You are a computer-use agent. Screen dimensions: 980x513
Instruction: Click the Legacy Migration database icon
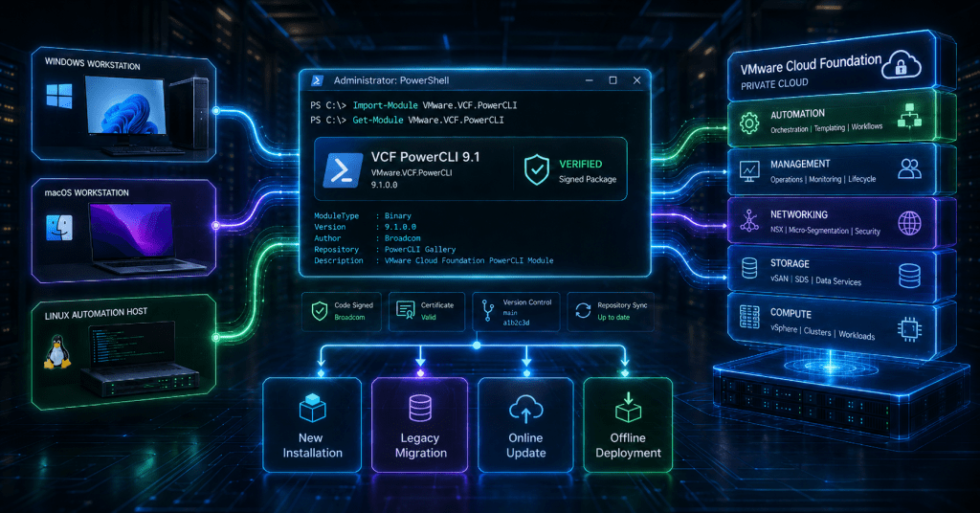(x=420, y=408)
